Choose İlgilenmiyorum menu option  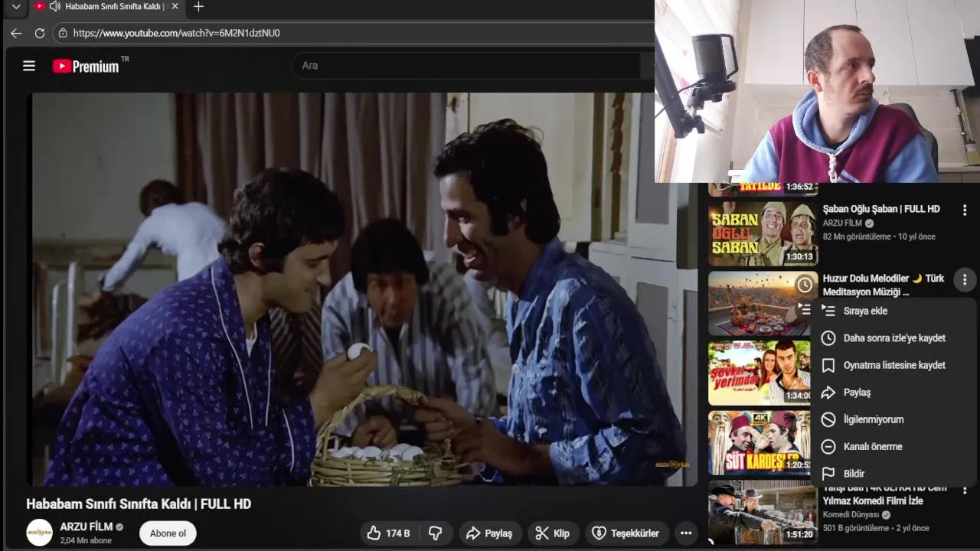tap(893, 419)
